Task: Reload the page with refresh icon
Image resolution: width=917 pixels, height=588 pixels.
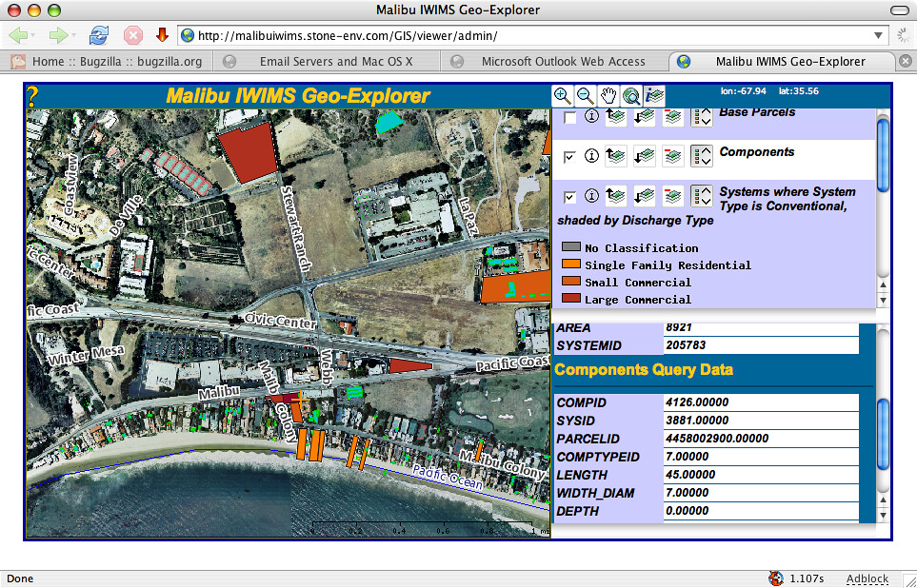Action: [98, 35]
